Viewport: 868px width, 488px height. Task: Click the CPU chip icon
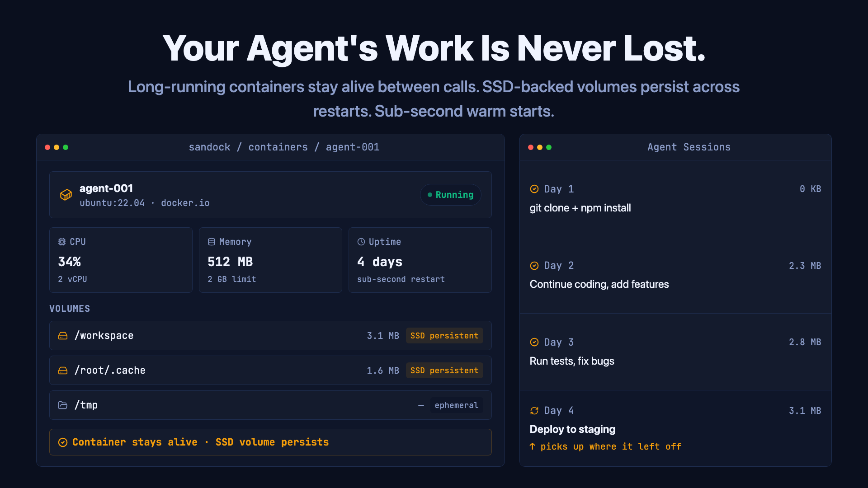62,242
